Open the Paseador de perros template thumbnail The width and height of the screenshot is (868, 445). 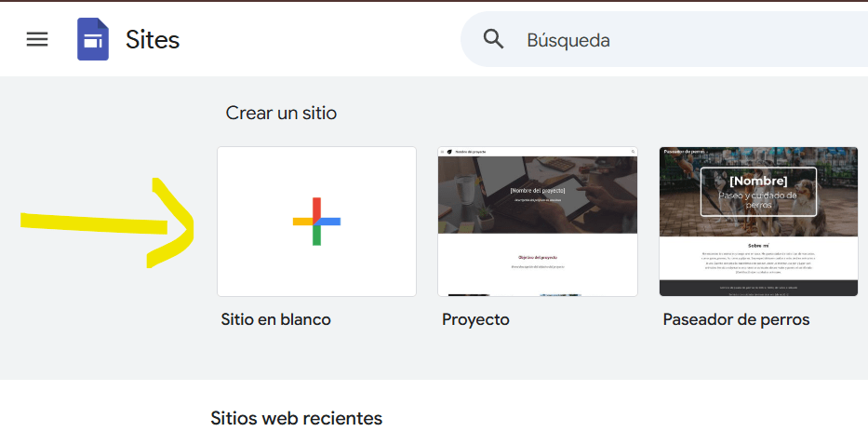[x=758, y=222]
